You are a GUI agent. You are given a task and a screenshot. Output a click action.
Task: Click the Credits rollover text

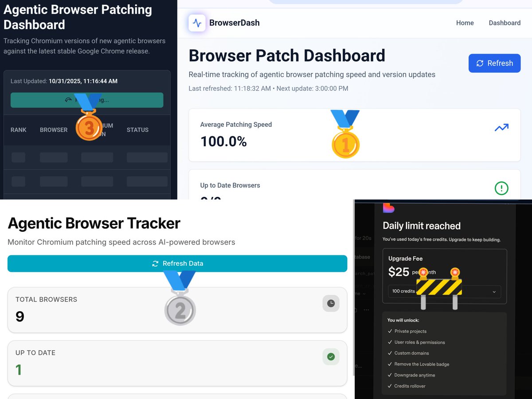410,386
